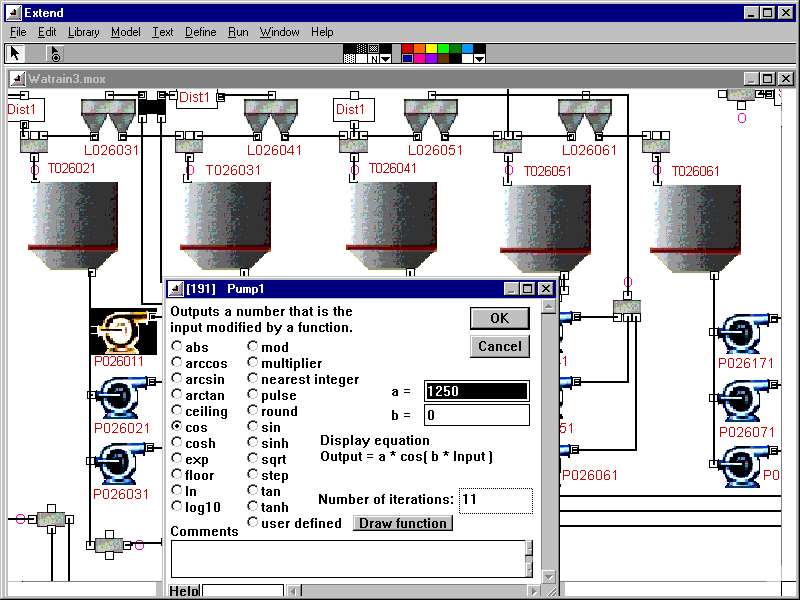Click the tank block T026041

[x=391, y=226]
